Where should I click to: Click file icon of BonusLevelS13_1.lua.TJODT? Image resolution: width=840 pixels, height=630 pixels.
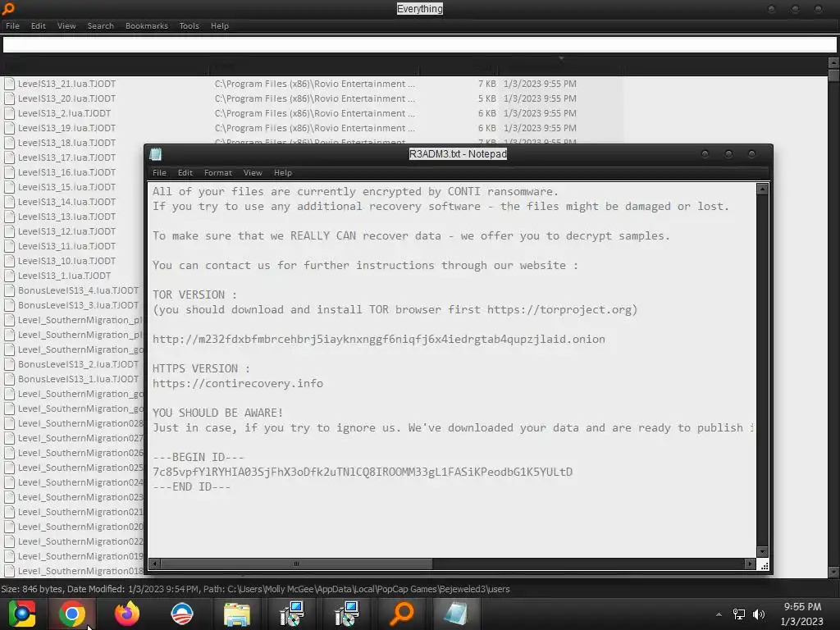9,379
